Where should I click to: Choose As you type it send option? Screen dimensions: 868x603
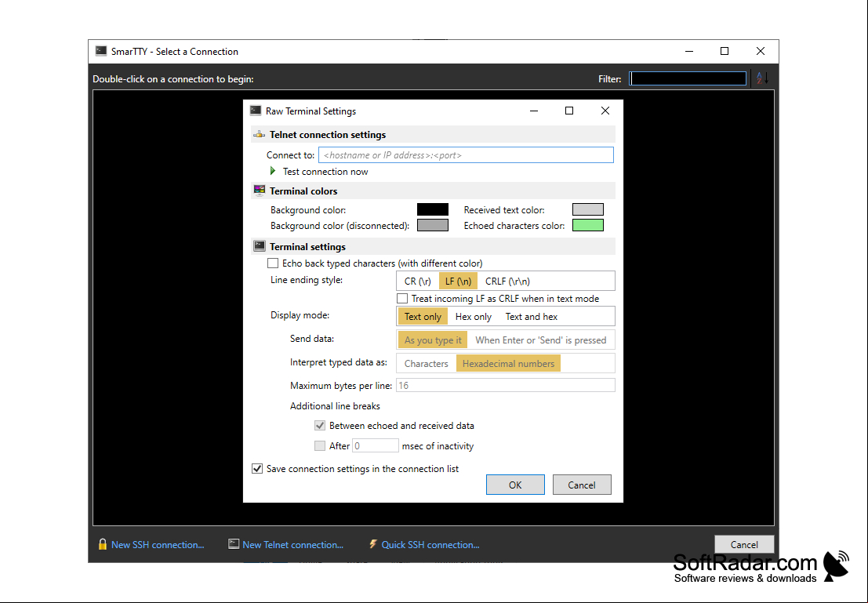click(x=432, y=340)
